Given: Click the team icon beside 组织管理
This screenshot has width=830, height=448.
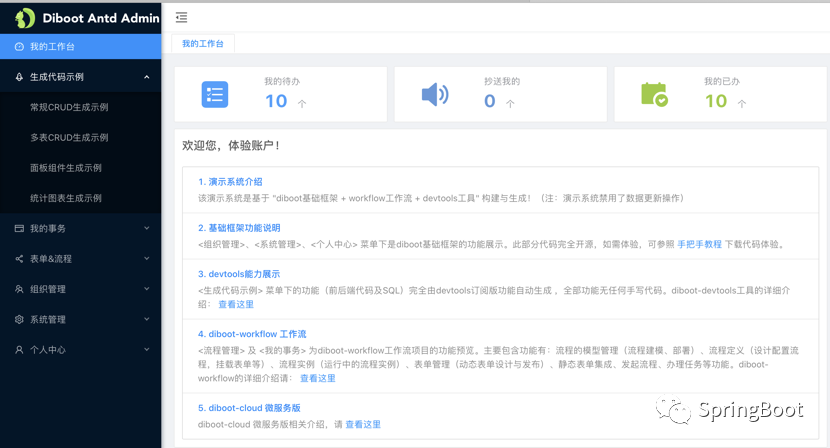Looking at the screenshot, I should pyautogui.click(x=19, y=289).
